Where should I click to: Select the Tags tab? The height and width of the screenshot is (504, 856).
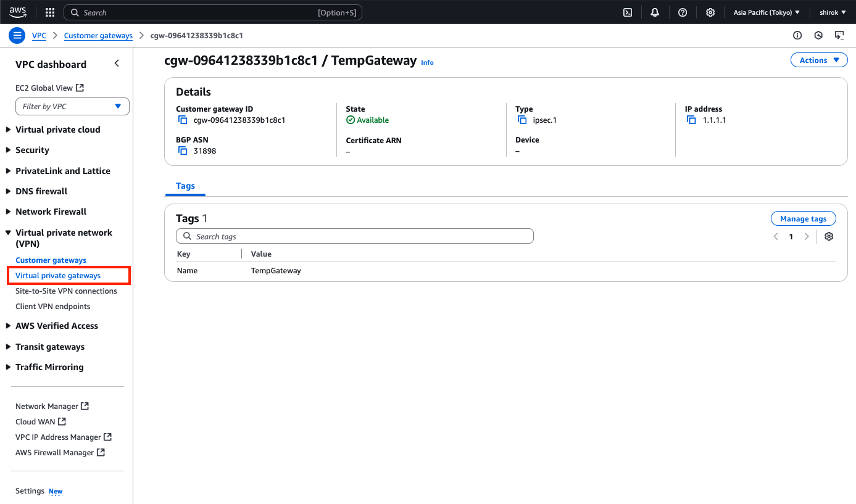point(185,186)
